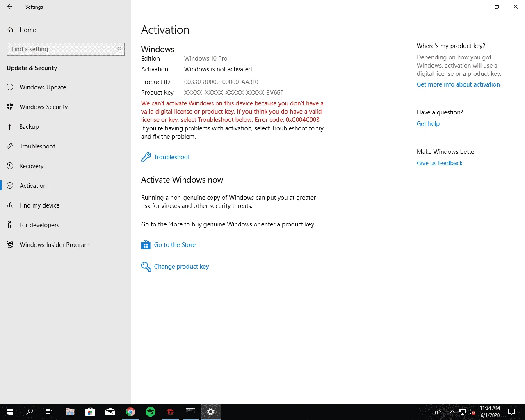Click the 'Where's my product key?' heading

pos(451,46)
